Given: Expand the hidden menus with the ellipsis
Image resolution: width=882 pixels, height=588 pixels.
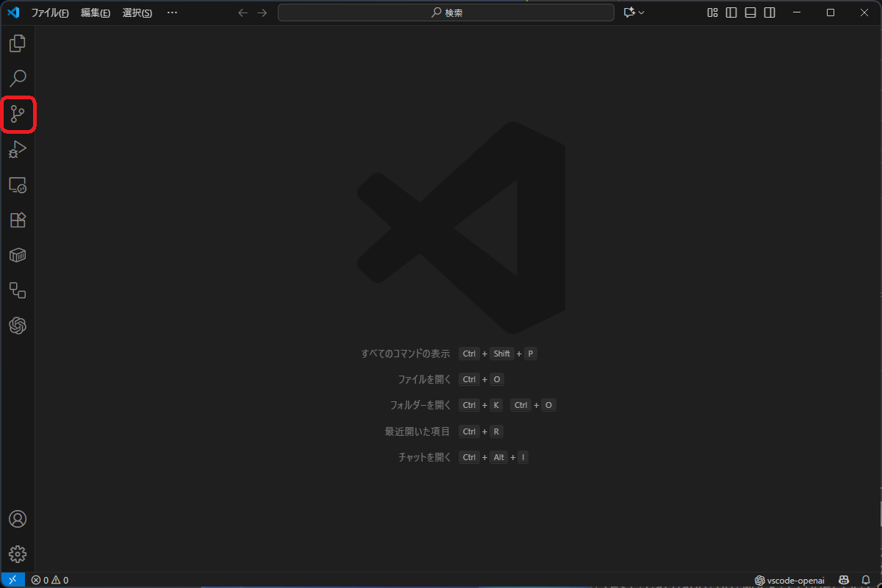Looking at the screenshot, I should (x=172, y=12).
